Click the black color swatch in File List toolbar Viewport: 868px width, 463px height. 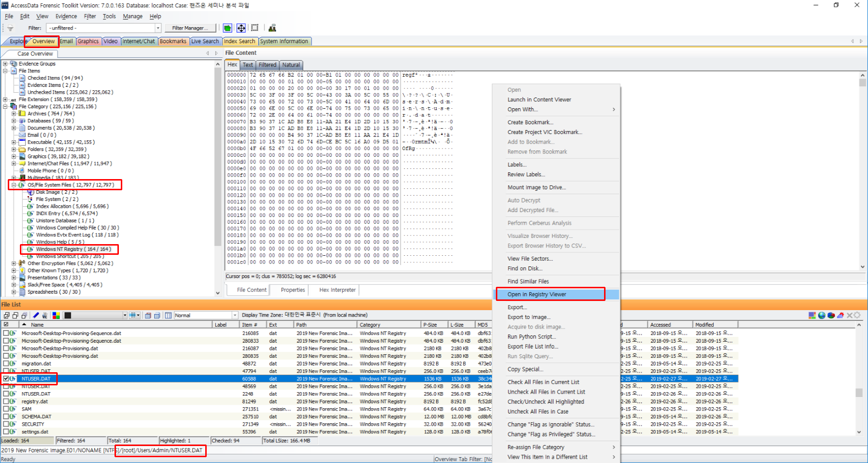[x=68, y=315]
